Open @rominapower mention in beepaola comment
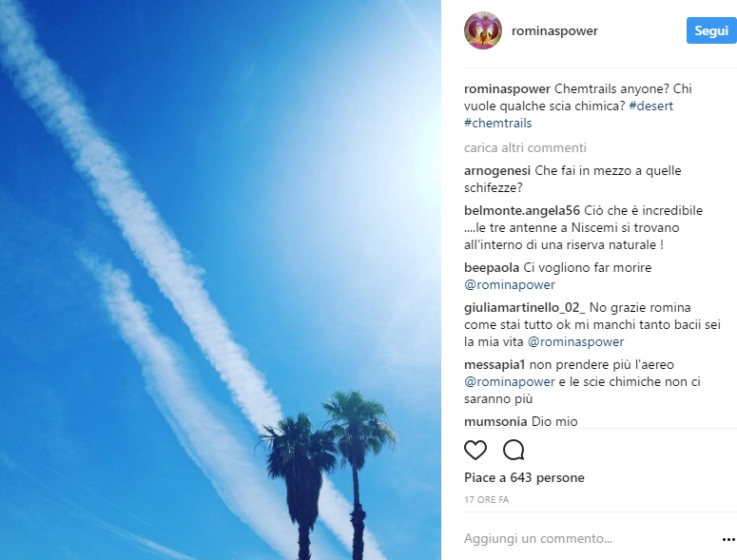737x560 pixels. tap(510, 284)
